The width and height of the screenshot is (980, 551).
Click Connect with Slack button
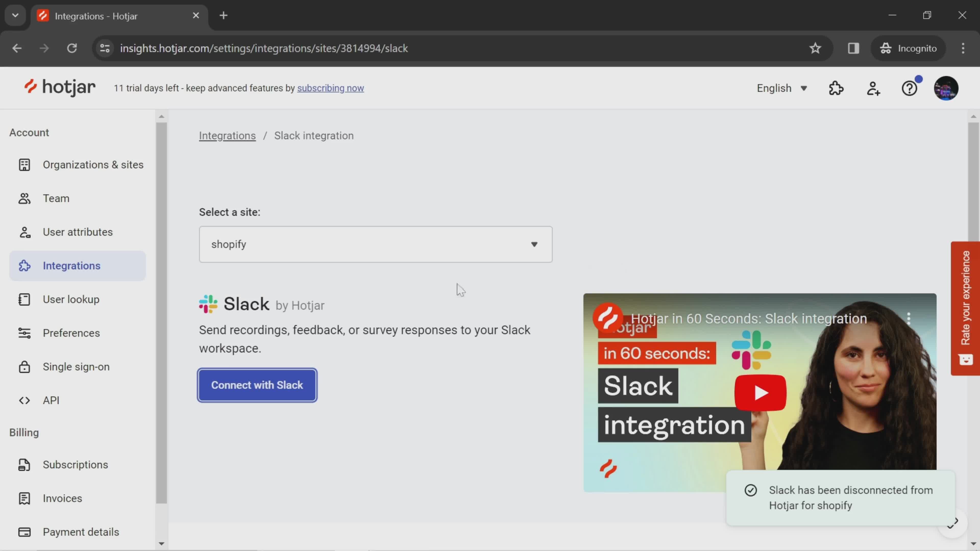pos(257,385)
